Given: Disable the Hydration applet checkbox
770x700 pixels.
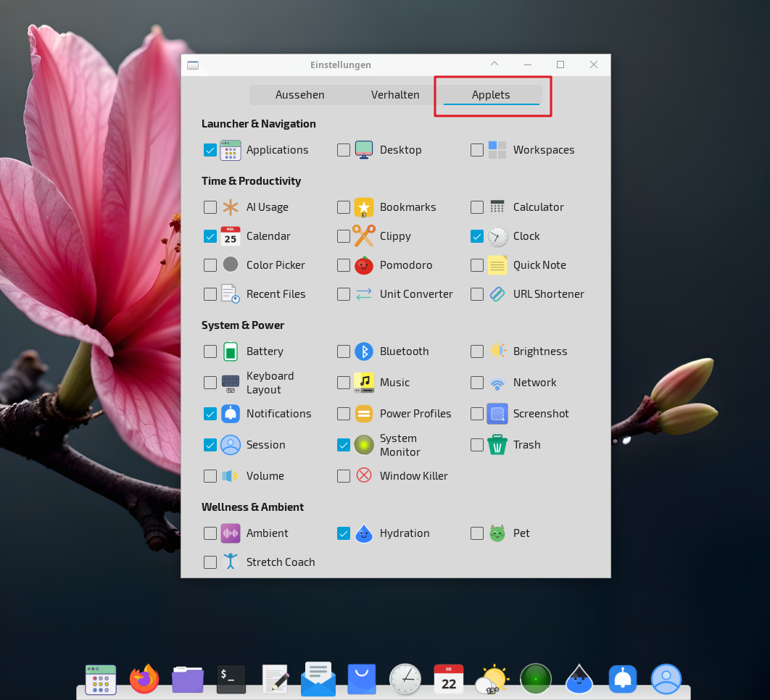Looking at the screenshot, I should click(344, 533).
